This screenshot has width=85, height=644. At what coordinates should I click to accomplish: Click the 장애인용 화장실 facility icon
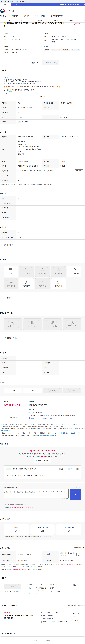(x=52, y=324)
